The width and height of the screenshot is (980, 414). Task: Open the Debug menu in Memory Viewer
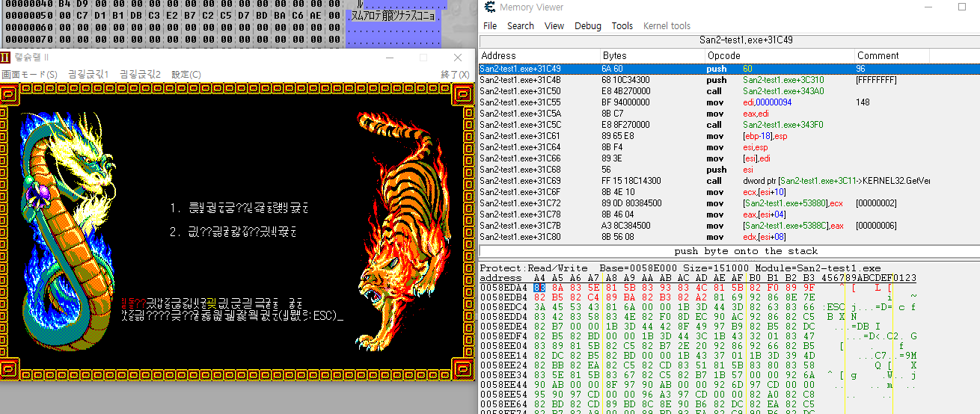pos(588,25)
